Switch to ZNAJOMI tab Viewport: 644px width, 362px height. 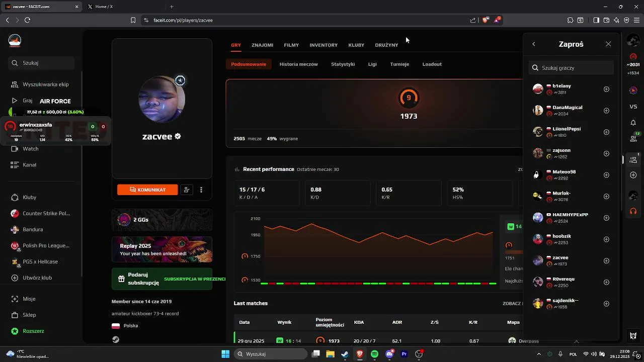coord(262,45)
